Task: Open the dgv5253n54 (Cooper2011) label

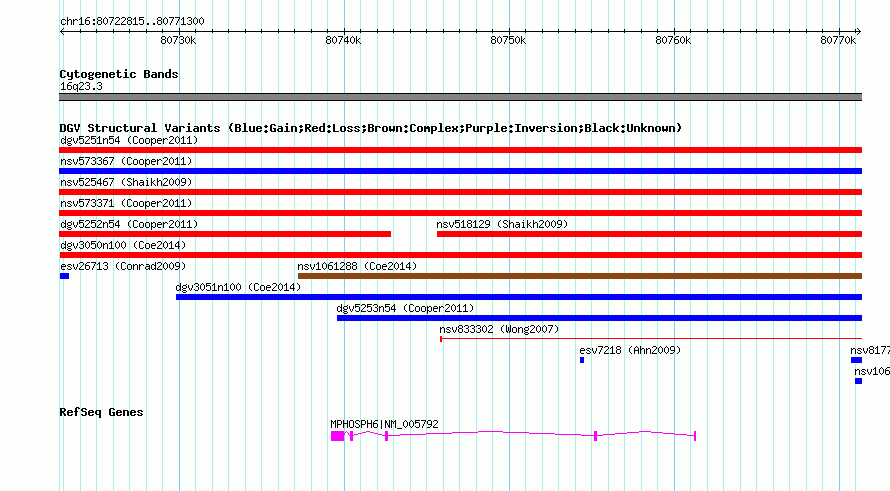Action: 405,308
